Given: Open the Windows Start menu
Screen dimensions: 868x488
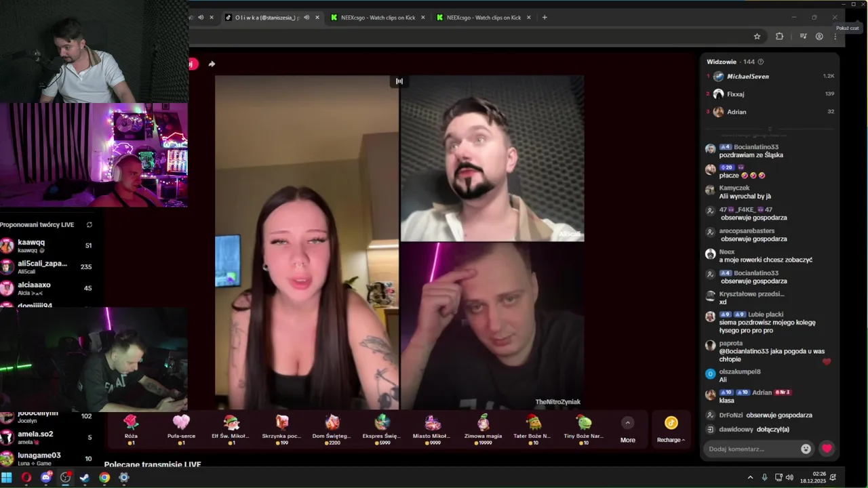Looking at the screenshot, I should click(x=7, y=477).
